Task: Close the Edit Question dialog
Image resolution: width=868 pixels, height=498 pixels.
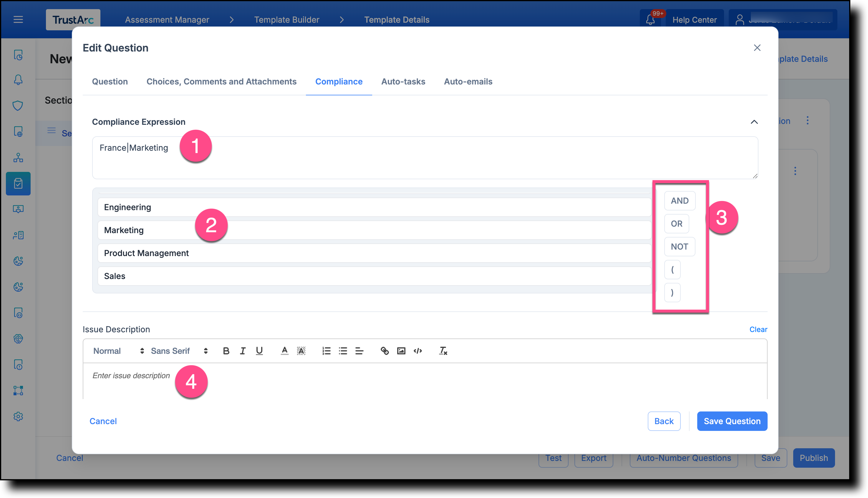Action: pyautogui.click(x=757, y=48)
